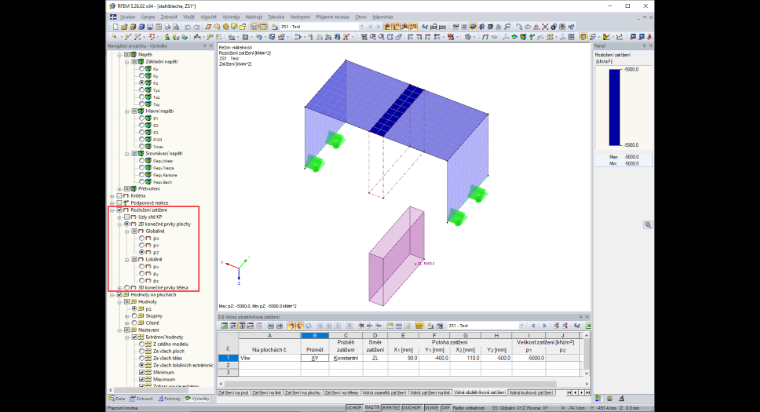Expand the Kritéria tree node
Image resolution: width=760 pixels, height=412 pixels.
tap(112, 196)
